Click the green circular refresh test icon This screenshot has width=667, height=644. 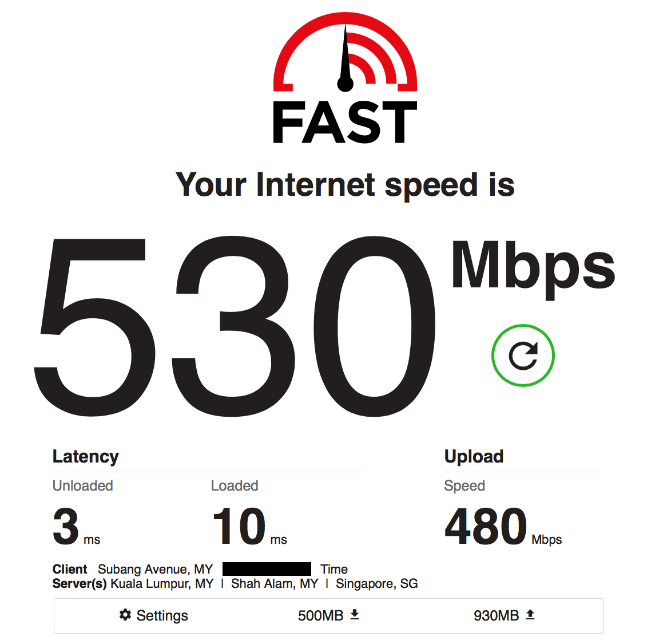523,355
